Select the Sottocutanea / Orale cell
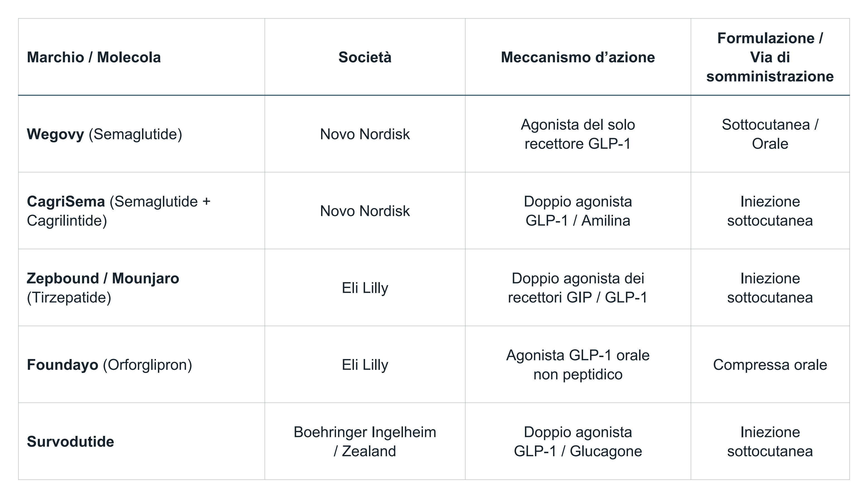868x498 pixels. click(770, 134)
